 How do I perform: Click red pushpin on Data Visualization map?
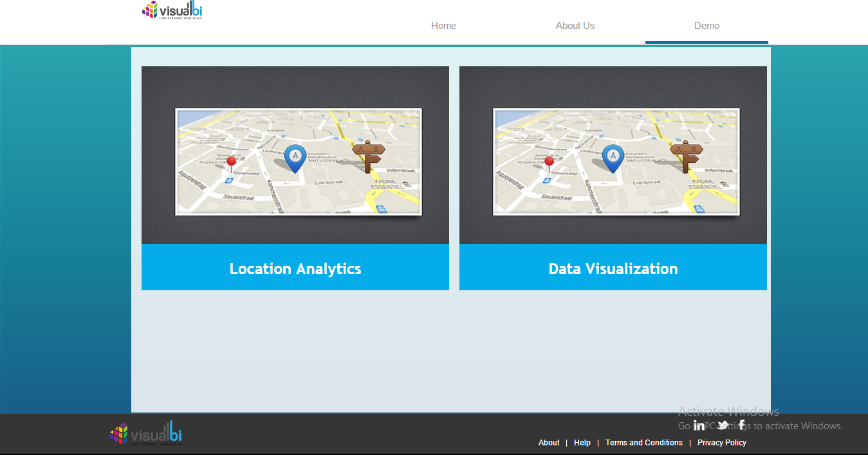pos(549,162)
